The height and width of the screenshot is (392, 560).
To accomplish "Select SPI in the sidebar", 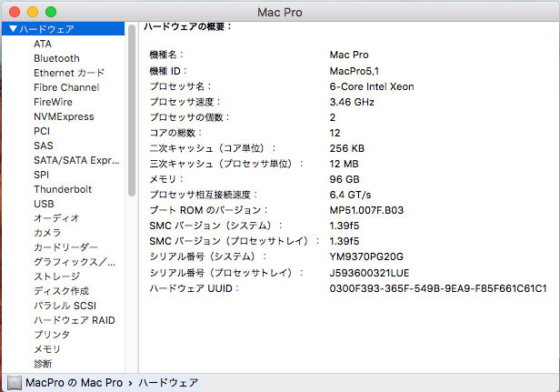I will [42, 175].
